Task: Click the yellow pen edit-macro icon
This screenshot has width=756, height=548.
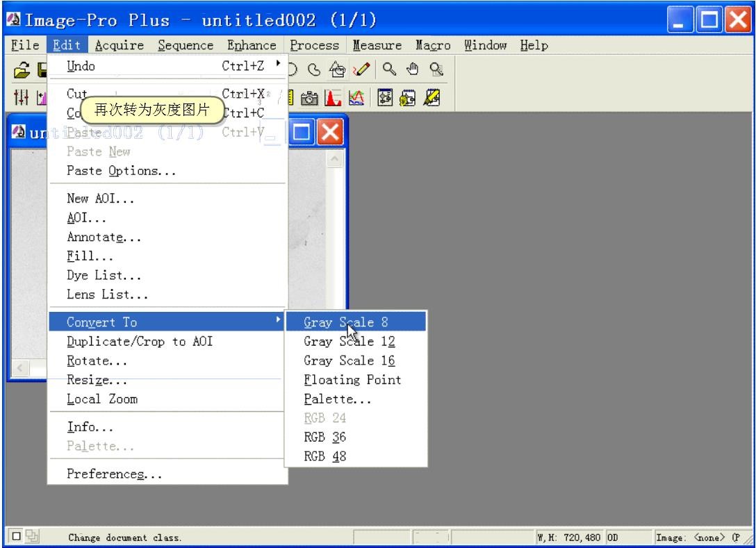Action: (x=432, y=97)
